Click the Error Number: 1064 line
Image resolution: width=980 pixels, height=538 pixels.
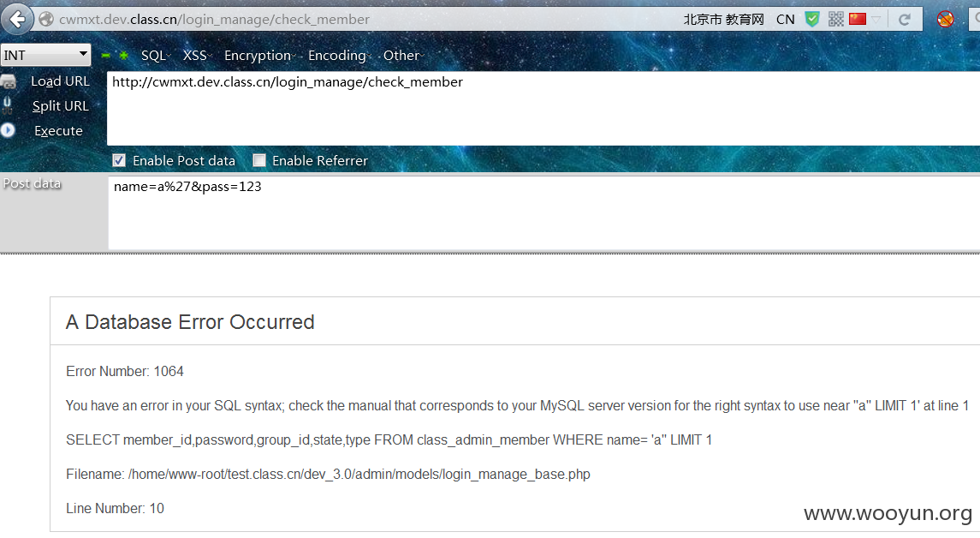125,371
